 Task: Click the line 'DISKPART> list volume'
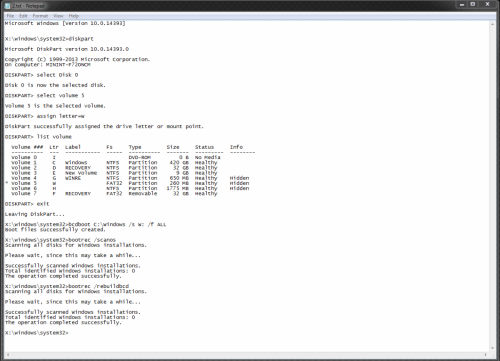(x=38, y=137)
